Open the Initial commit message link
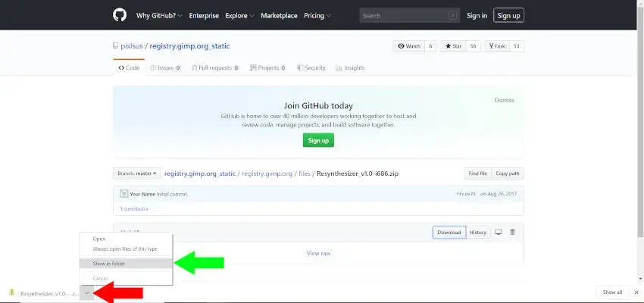 pos(172,194)
